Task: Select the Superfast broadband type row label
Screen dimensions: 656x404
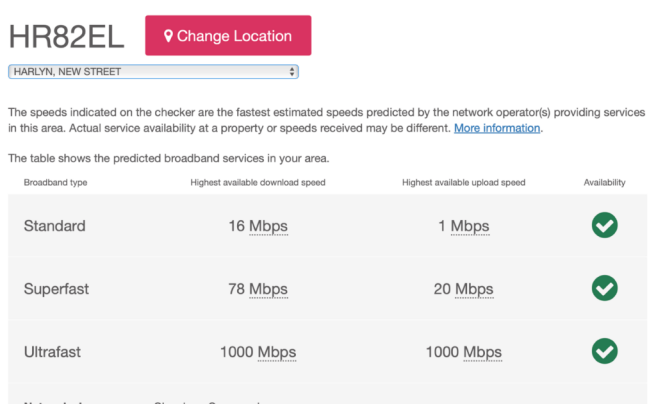Action: tap(56, 289)
